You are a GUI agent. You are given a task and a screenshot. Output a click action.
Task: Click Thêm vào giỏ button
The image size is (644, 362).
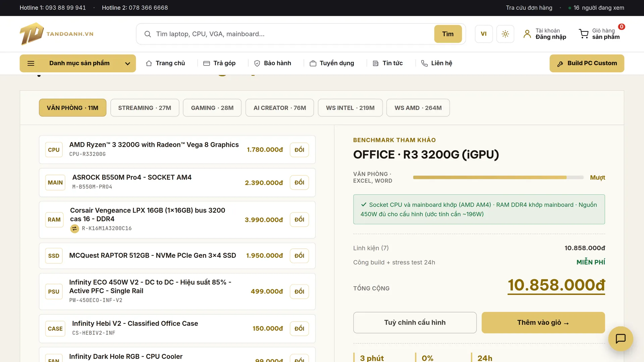[x=543, y=322]
